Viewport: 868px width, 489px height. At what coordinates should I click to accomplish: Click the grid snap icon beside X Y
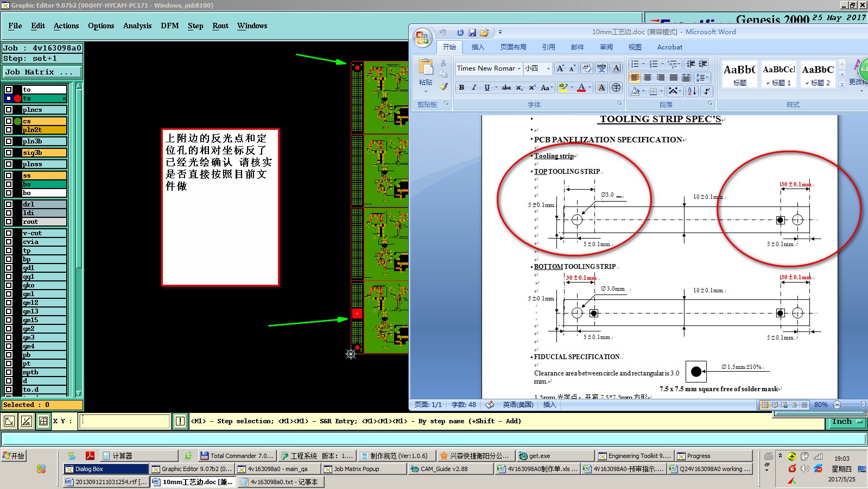pyautogui.click(x=43, y=421)
